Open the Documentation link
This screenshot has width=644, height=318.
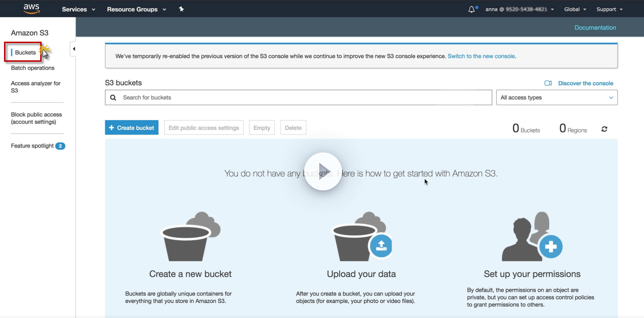pos(595,28)
